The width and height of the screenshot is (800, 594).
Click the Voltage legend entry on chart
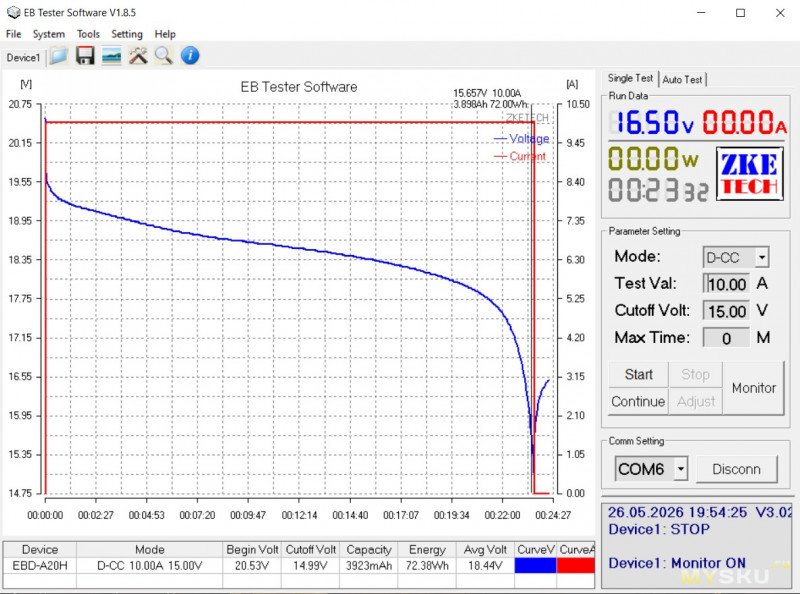(521, 139)
